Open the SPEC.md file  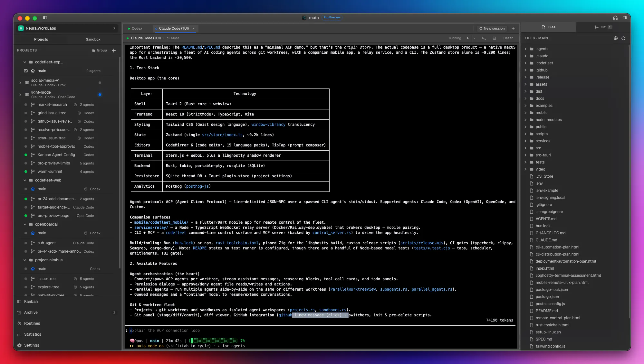pyautogui.click(x=544, y=339)
